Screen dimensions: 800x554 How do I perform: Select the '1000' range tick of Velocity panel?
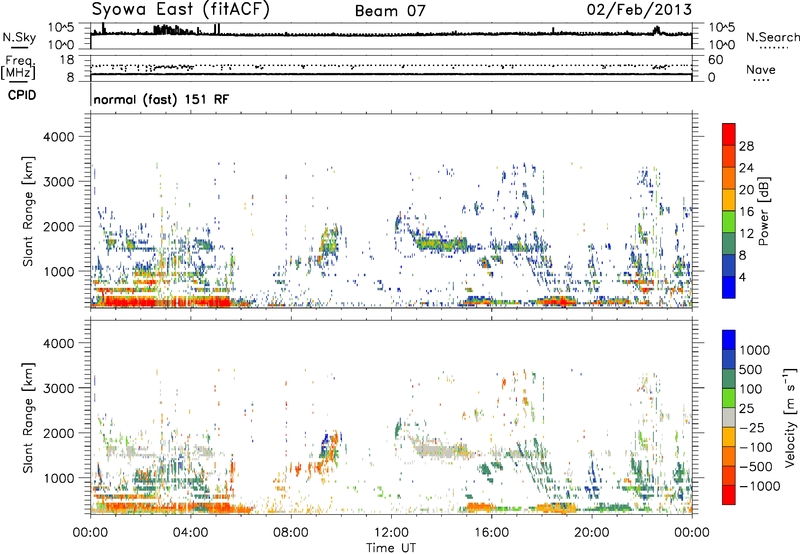[x=59, y=478]
